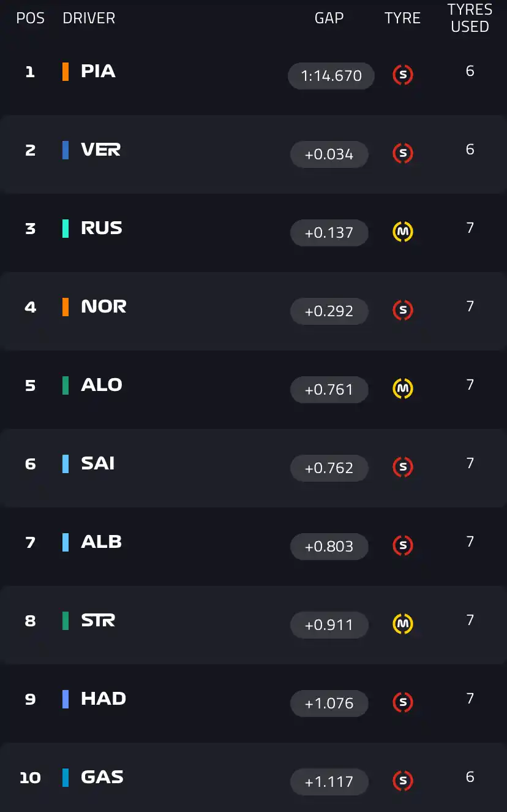
Task: Click Stroll's +0.911 gap pill
Action: point(329,624)
